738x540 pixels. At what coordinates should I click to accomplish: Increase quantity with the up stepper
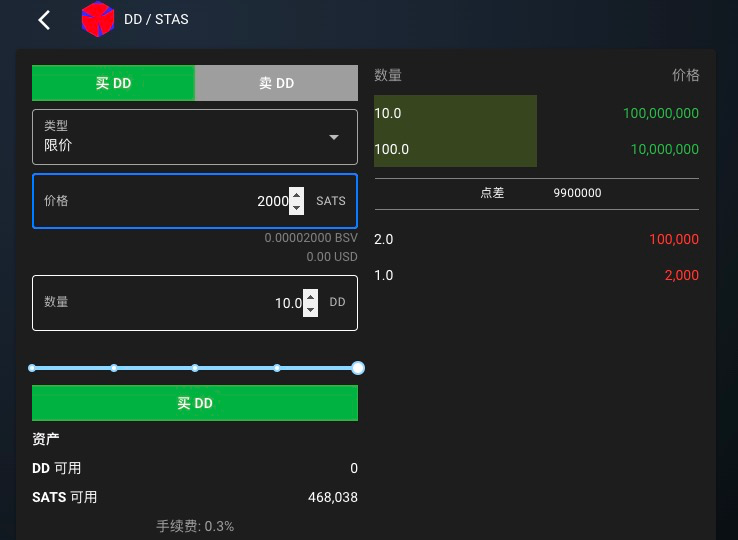(x=310, y=296)
